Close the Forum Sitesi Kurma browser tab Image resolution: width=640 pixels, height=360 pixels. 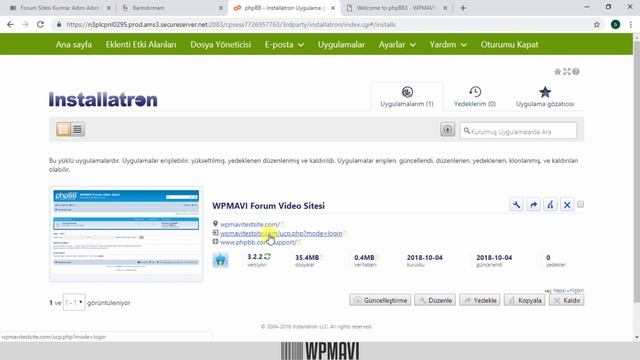109,8
